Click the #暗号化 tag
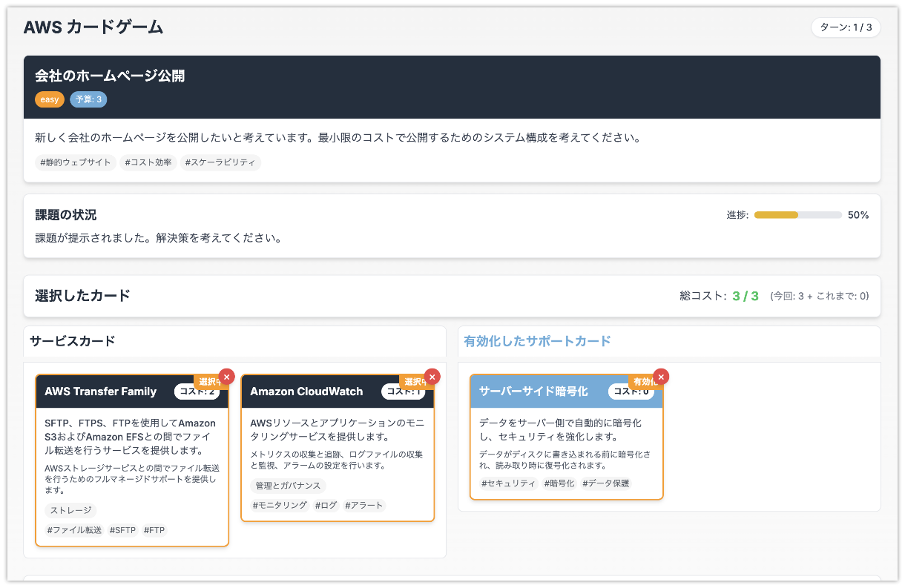Viewport: 905px width, 588px height. (559, 483)
